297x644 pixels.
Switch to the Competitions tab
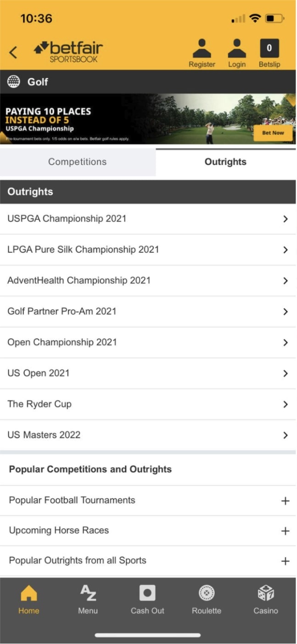click(77, 162)
